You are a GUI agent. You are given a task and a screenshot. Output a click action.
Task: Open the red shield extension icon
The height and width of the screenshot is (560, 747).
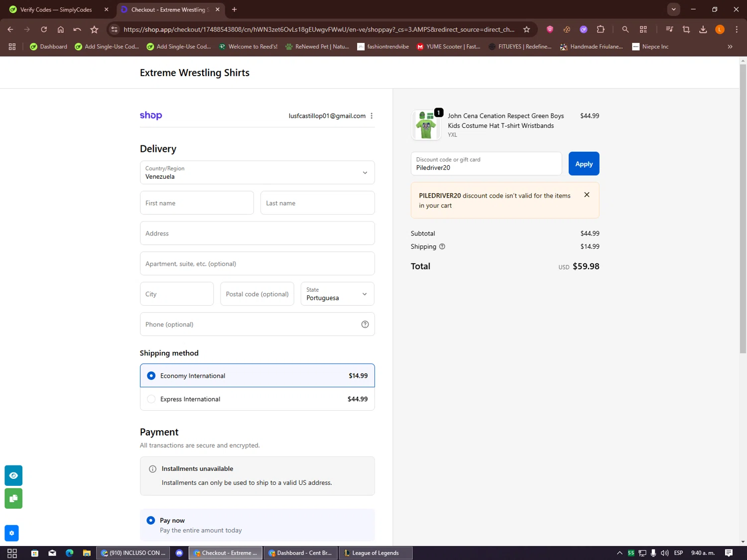coord(550,29)
